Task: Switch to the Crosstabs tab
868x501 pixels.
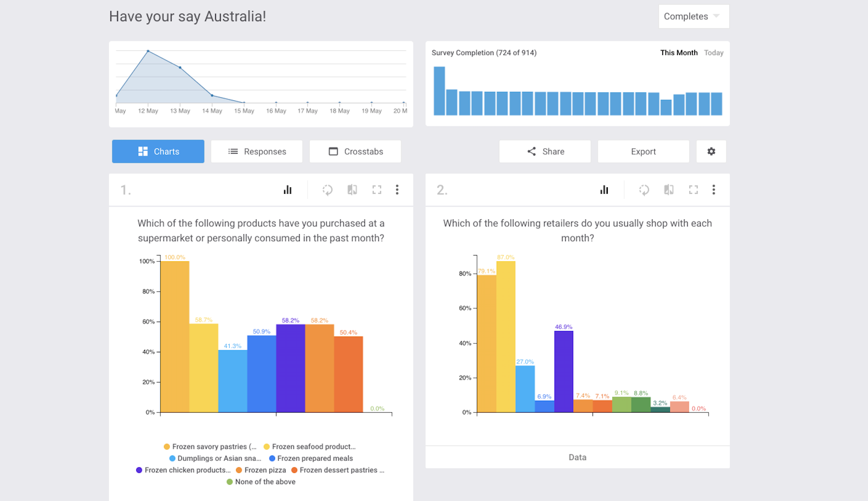Action: [x=355, y=152]
